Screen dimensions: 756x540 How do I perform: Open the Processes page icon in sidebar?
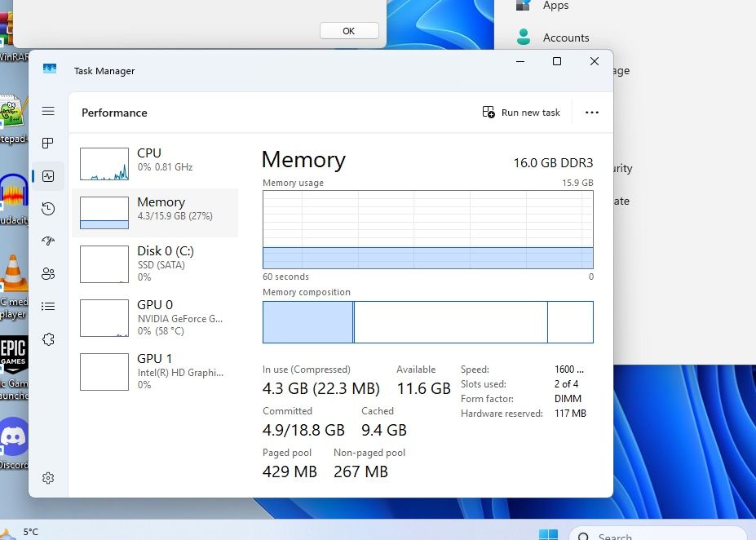coord(48,144)
